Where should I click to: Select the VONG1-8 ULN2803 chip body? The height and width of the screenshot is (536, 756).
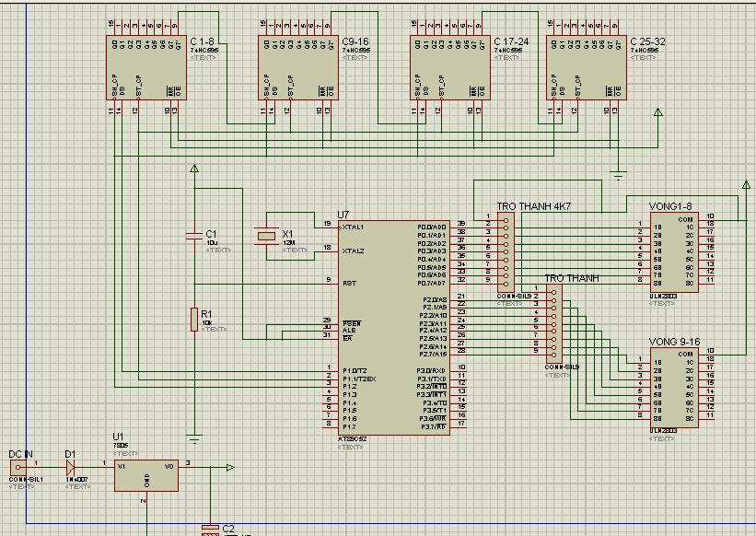[x=674, y=252]
